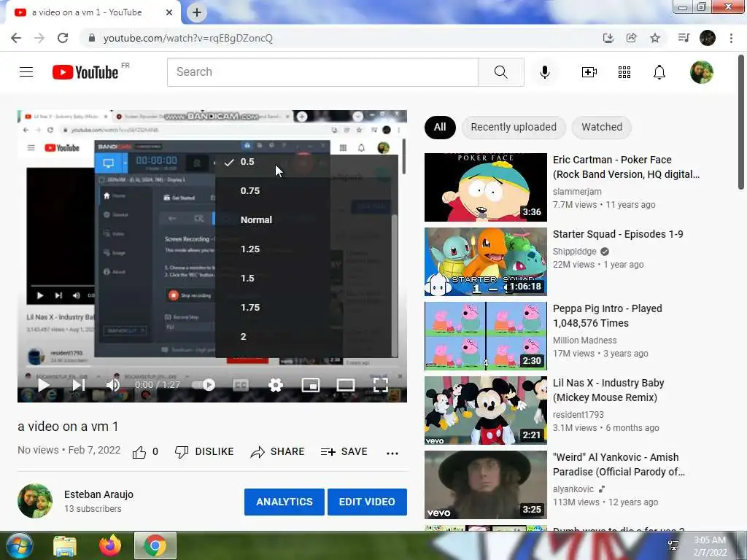Go to the YouTube home logo
Viewport: 747px width, 560px height.
85,72
